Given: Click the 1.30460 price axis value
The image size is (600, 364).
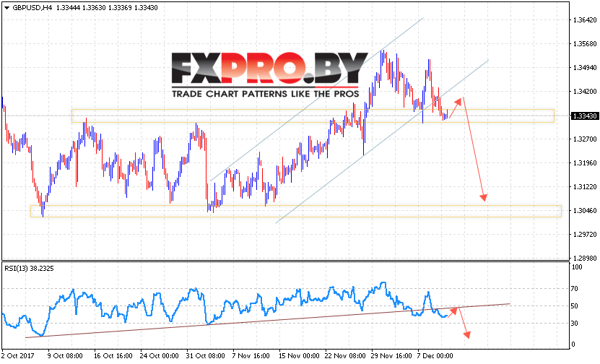Looking at the screenshot, I should tap(585, 210).
